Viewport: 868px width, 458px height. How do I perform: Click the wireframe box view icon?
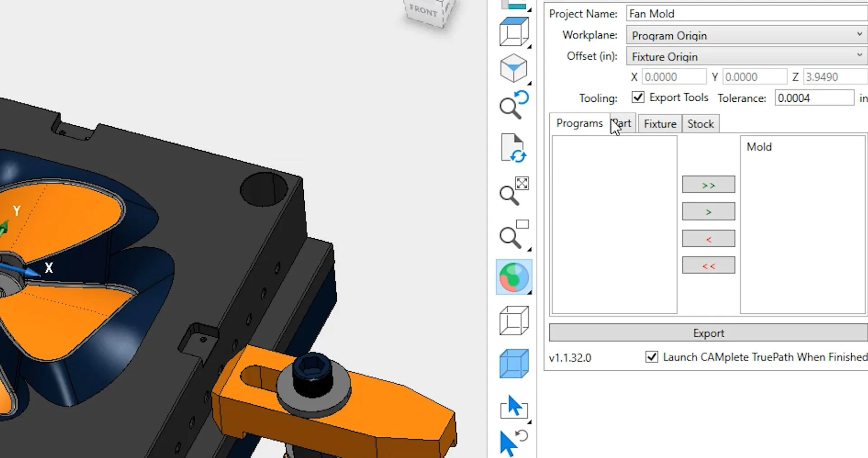[514, 321]
